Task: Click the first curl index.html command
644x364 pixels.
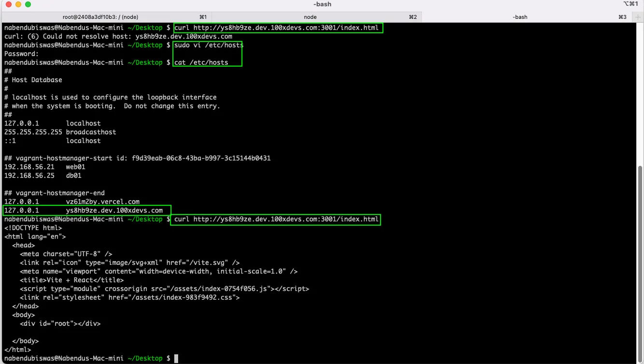Action: pos(277,28)
